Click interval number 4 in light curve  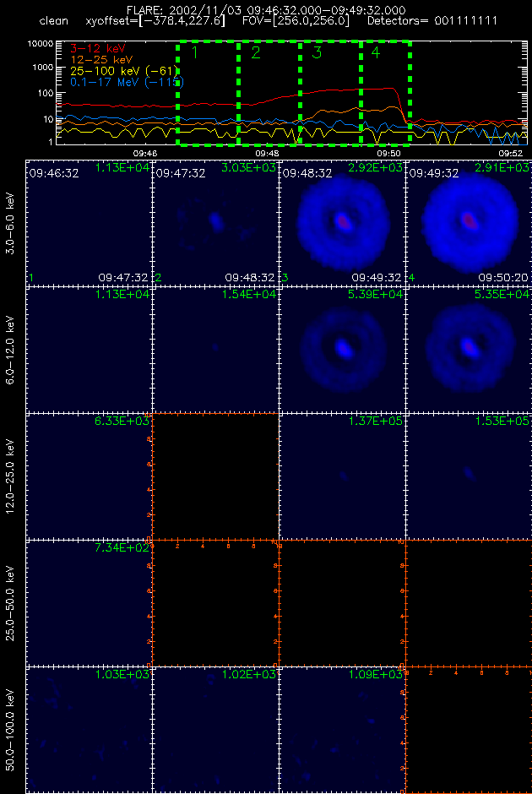pyautogui.click(x=375, y=52)
